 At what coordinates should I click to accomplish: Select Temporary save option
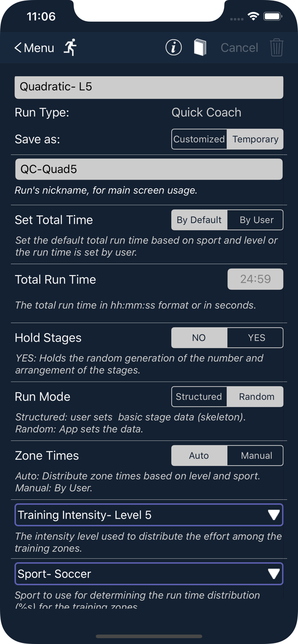(x=255, y=139)
